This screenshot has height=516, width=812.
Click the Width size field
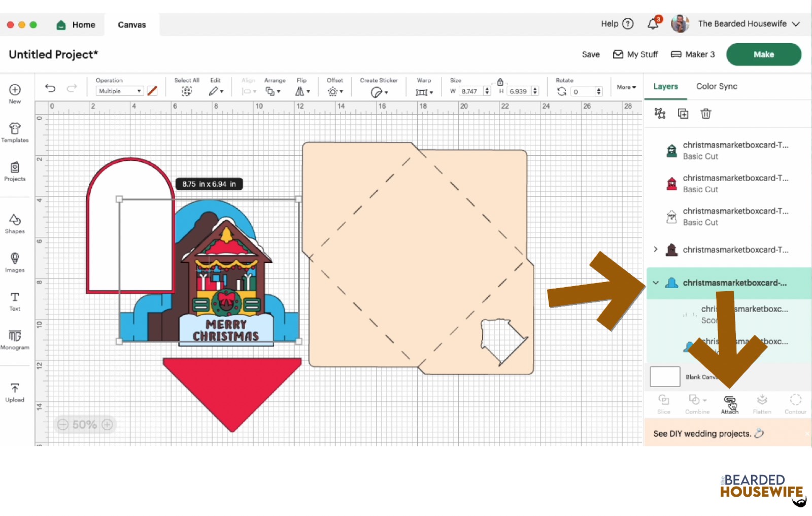point(471,91)
